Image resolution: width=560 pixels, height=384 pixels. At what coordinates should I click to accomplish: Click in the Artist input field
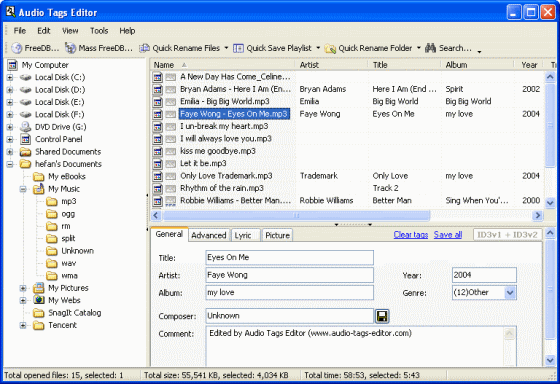290,275
